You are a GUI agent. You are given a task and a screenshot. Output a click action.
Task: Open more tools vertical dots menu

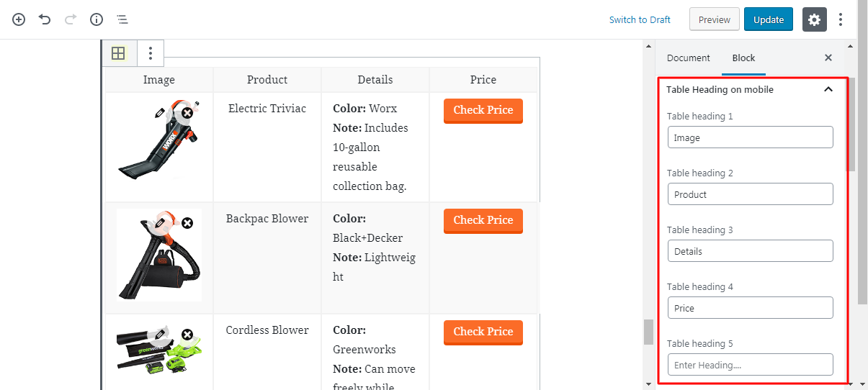pos(841,19)
